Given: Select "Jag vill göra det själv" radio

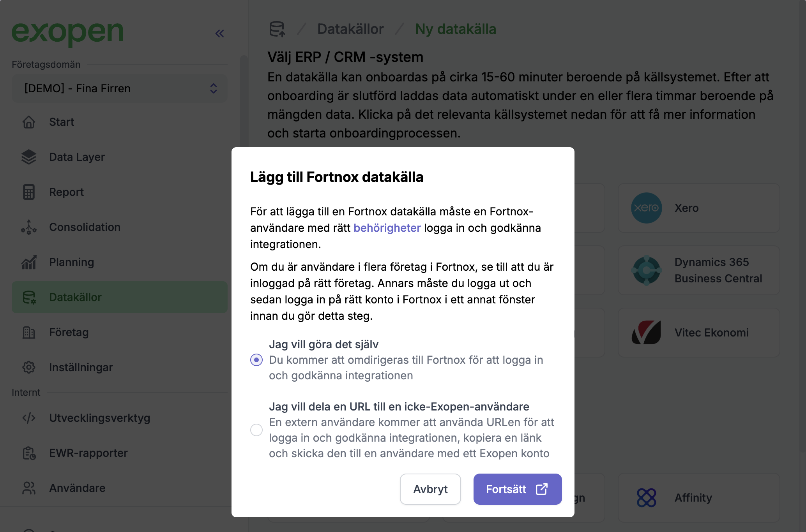Looking at the screenshot, I should 256,360.
